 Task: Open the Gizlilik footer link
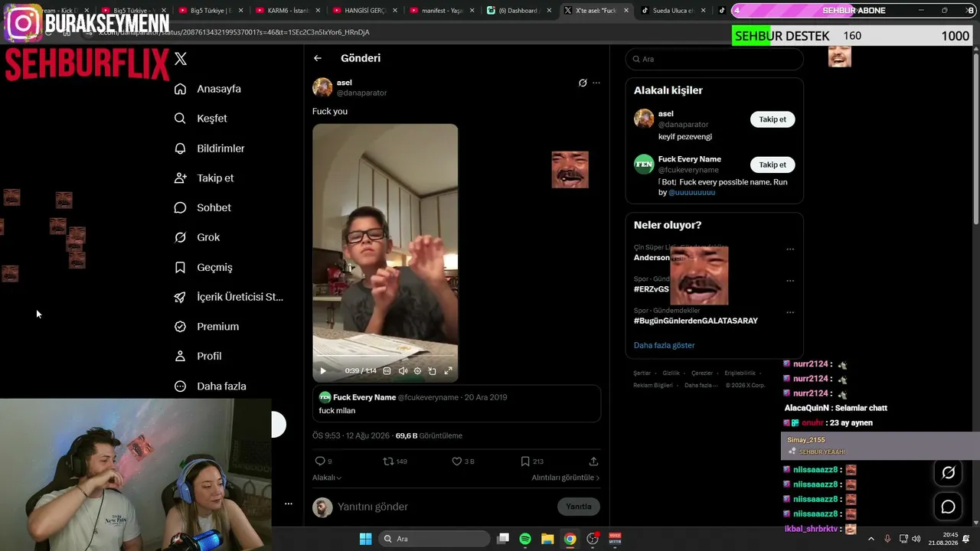[671, 373]
